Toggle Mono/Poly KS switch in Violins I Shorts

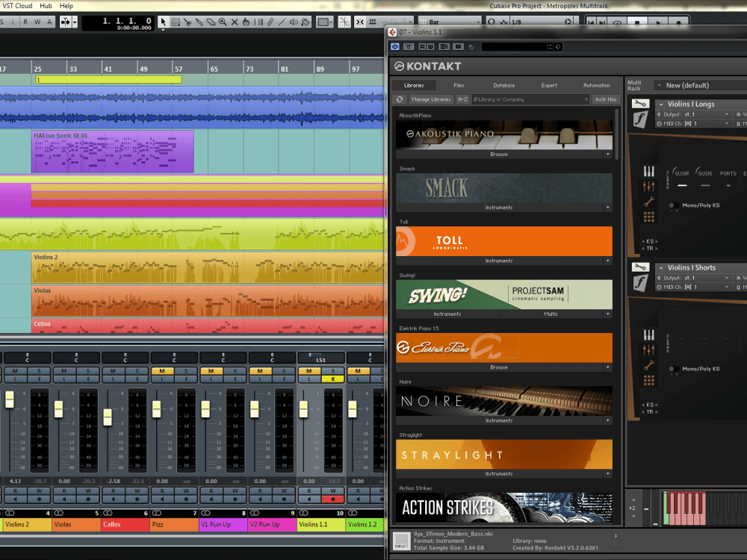674,369
